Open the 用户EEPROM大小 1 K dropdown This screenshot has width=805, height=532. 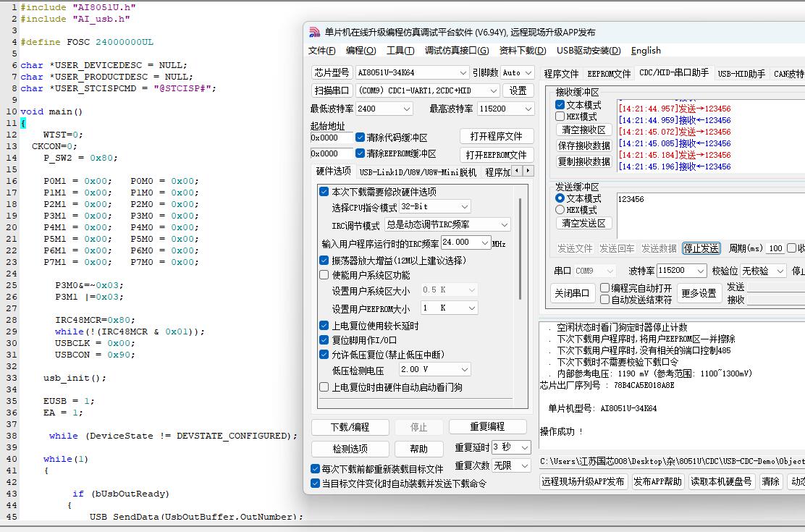(x=472, y=308)
